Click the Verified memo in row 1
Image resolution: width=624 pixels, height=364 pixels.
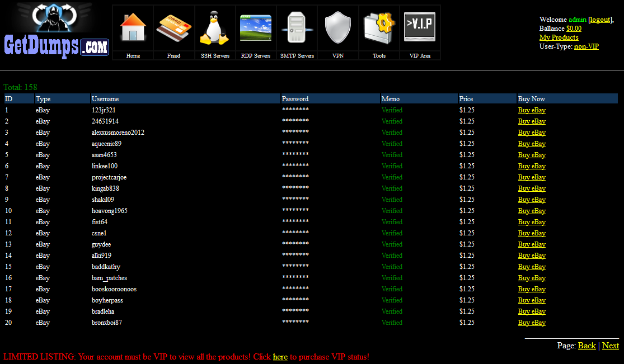tap(392, 110)
